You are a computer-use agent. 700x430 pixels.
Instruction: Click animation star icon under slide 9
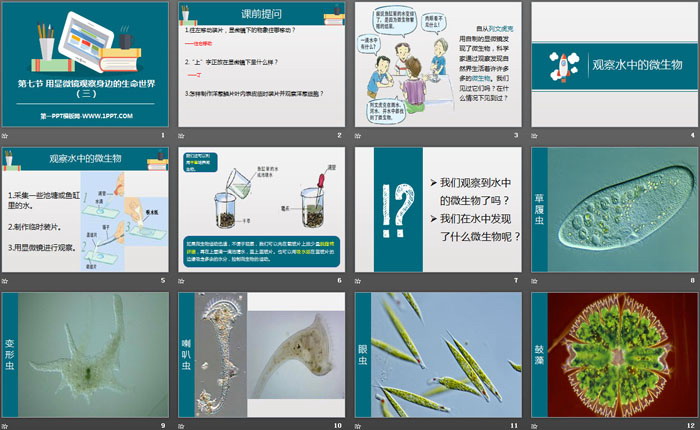pos(5,426)
